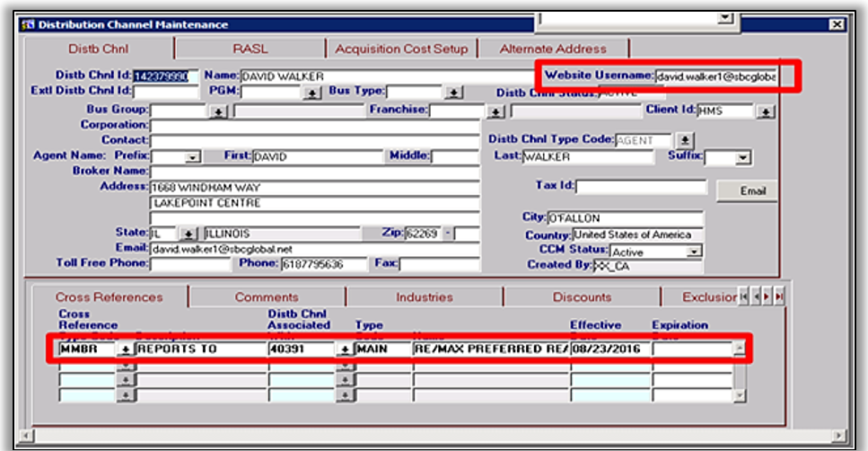Expand the CCM Status dropdown
The width and height of the screenshot is (868, 451).
tap(693, 252)
